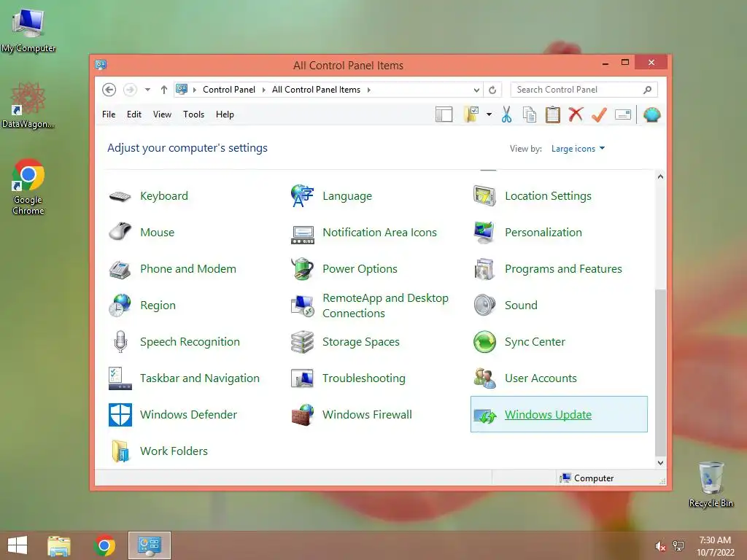Click the Windows Start button
The width and height of the screenshot is (747, 560).
[18, 545]
